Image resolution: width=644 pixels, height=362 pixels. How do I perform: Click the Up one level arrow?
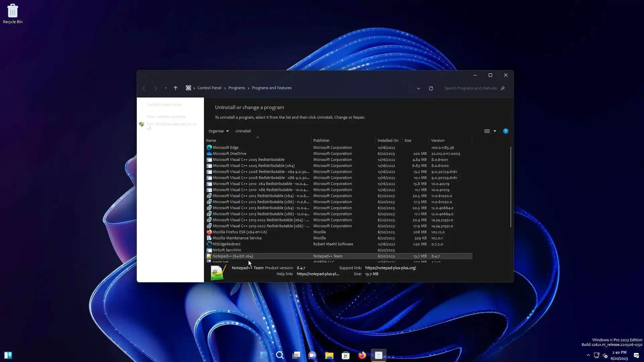tap(175, 88)
